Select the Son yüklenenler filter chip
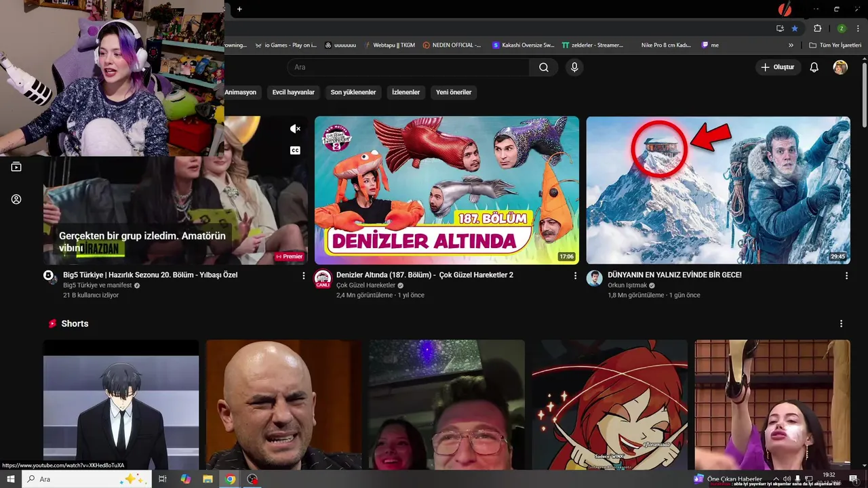This screenshot has width=868, height=488. 353,92
